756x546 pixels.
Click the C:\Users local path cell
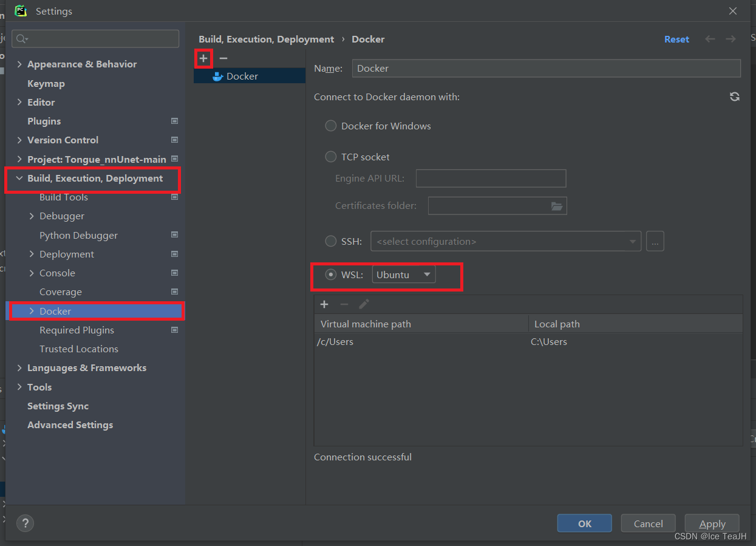click(x=635, y=341)
